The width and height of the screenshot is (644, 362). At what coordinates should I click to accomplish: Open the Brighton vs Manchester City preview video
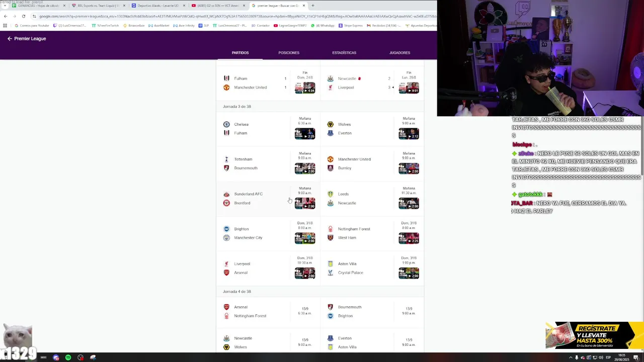[305, 238]
